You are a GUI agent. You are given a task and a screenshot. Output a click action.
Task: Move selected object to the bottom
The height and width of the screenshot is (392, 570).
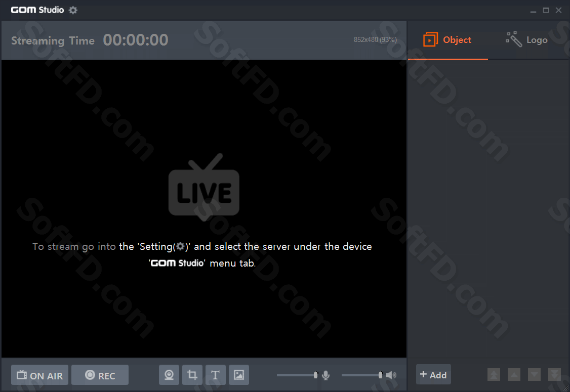coord(555,375)
